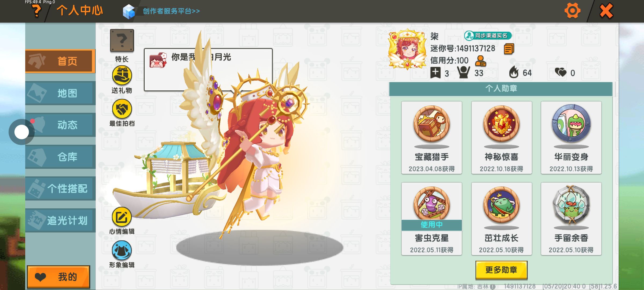Viewport: 644px width, 290px height.
Task: Open the 送礼物 gift icon
Action: click(x=122, y=75)
